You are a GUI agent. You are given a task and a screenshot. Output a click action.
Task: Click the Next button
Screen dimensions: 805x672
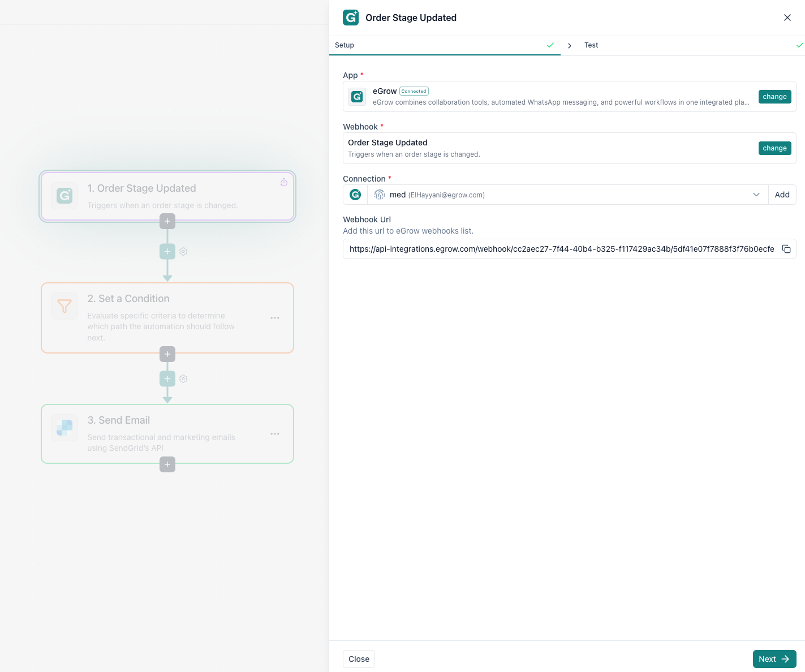click(774, 659)
